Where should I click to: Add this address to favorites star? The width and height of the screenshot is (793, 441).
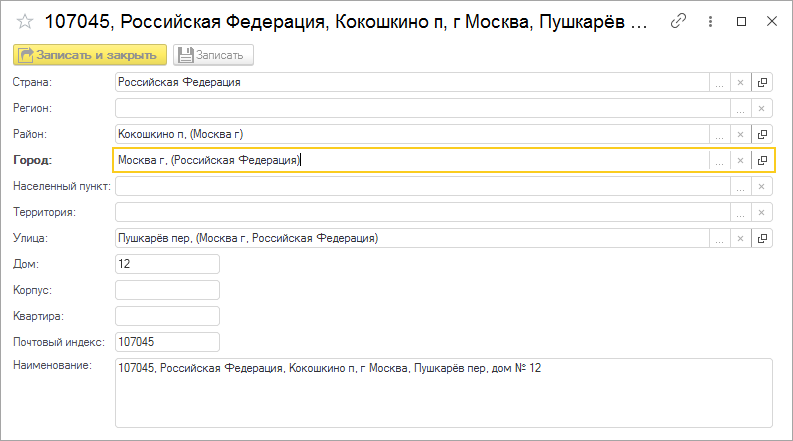click(25, 21)
